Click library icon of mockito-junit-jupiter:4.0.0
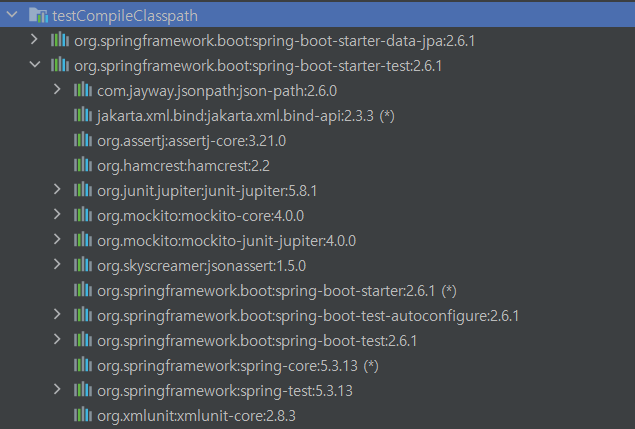This screenshot has height=429, width=635. 83,240
